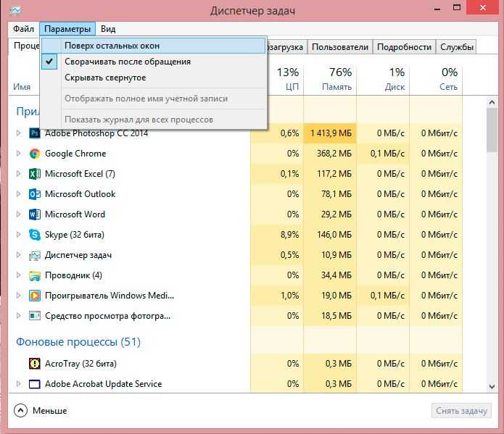The height and width of the screenshot is (434, 504).
Task: Expand the Google Chrome process group
Action: pos(19,154)
